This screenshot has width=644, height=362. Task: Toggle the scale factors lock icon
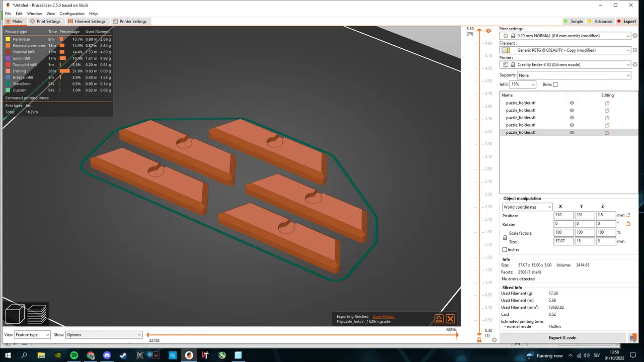coord(505,237)
